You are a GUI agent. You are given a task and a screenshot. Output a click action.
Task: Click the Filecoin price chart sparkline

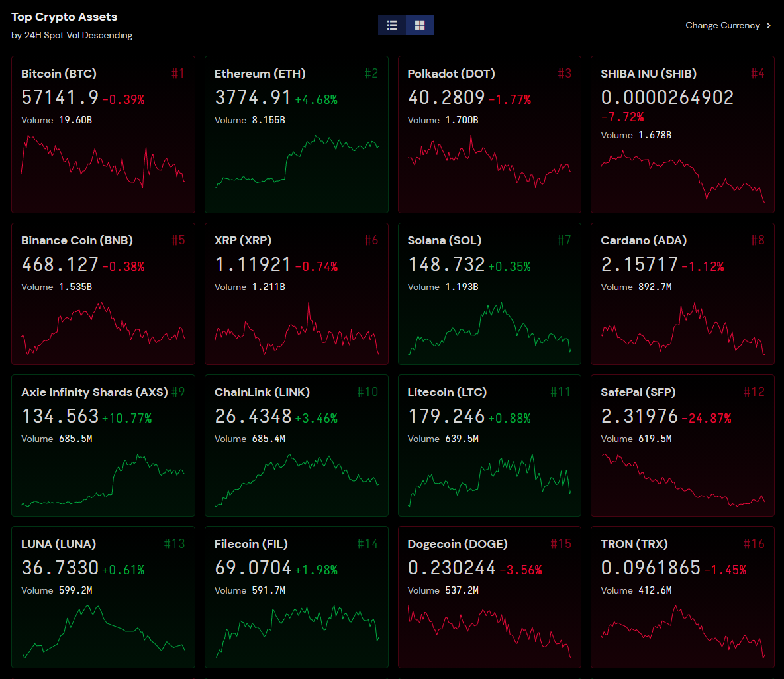(297, 631)
